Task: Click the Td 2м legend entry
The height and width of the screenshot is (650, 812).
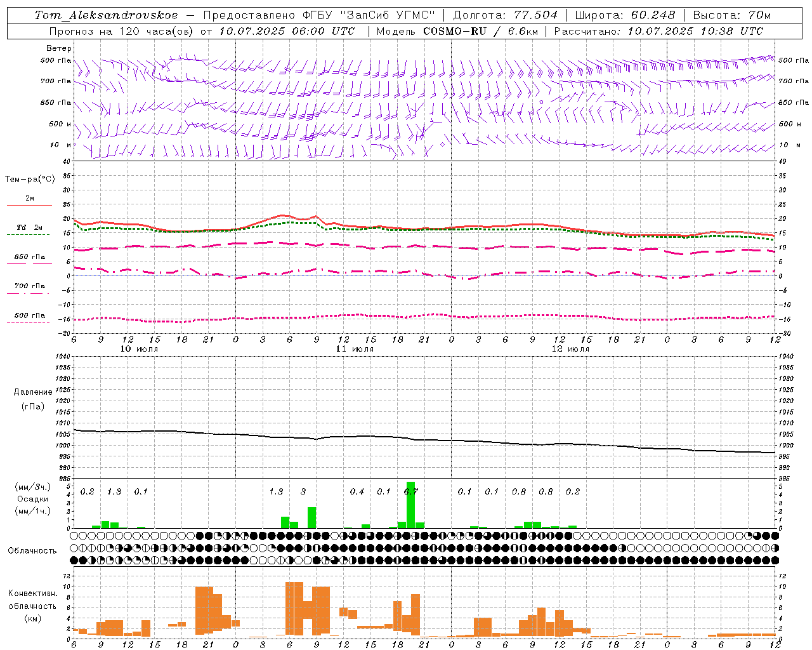Action: pyautogui.click(x=29, y=227)
